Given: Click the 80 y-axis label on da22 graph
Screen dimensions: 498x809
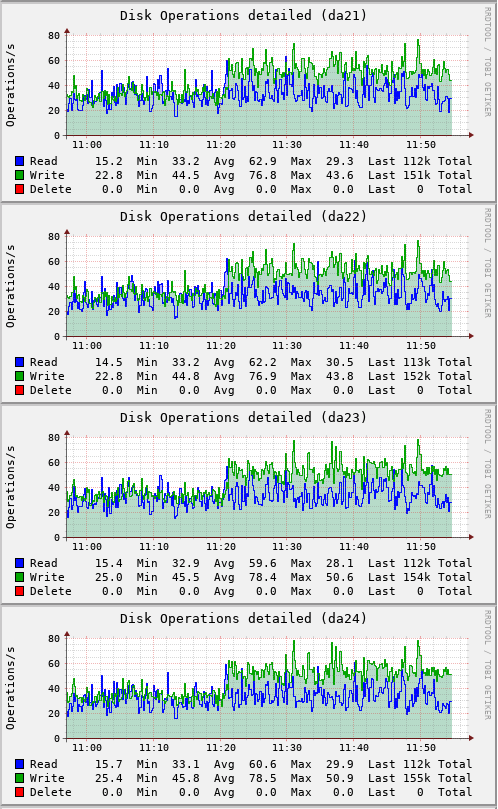Looking at the screenshot, I should [54, 237].
